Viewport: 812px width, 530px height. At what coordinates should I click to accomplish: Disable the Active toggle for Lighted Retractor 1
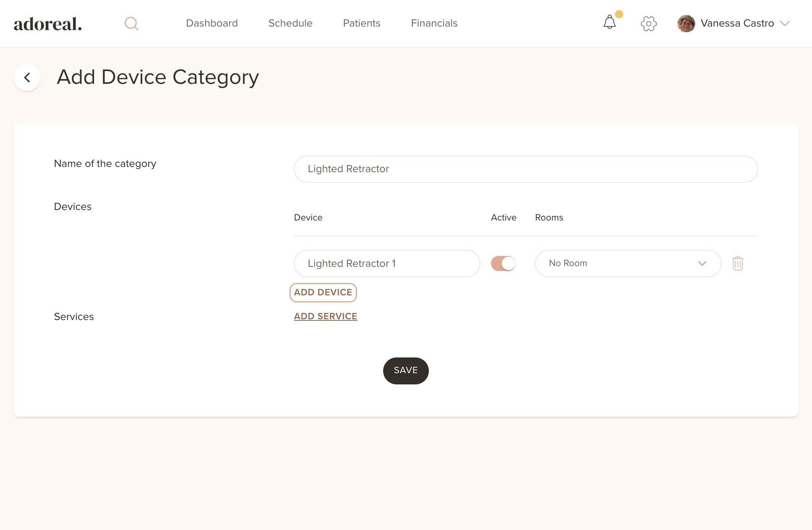click(503, 264)
